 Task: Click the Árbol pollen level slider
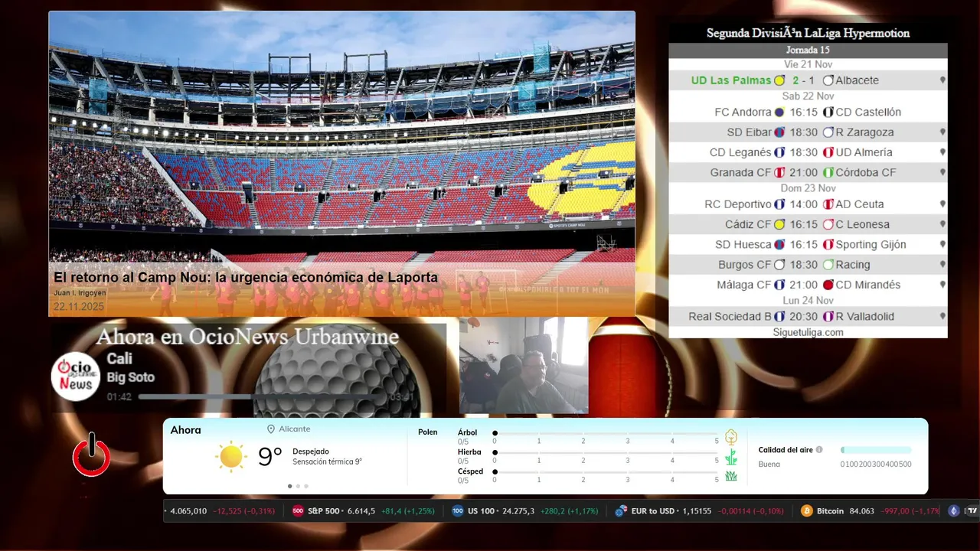[606, 433]
